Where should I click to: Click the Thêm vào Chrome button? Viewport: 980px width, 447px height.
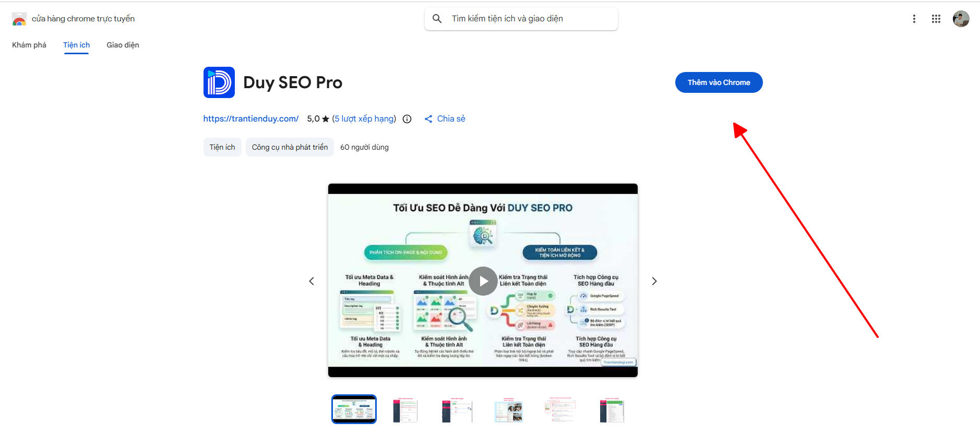719,82
